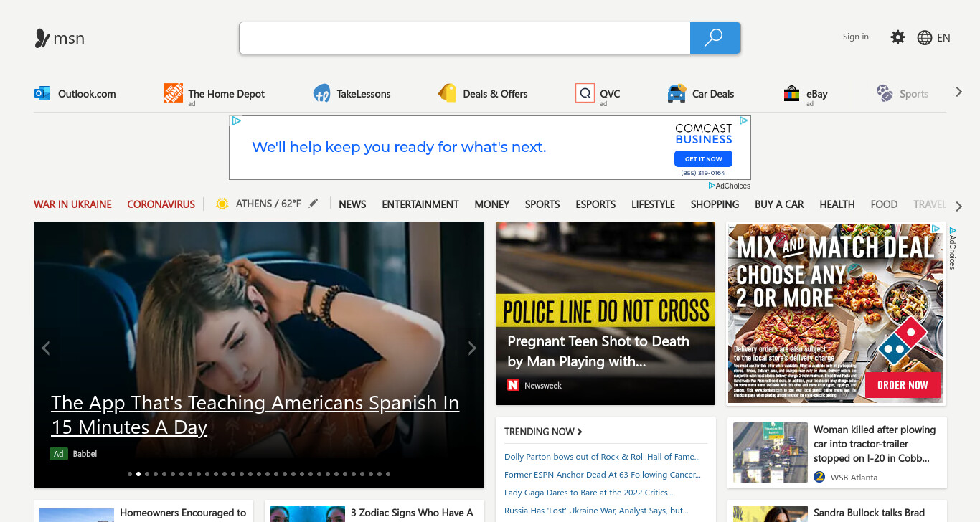Expand the TRENDING NOW section arrow
The height and width of the screenshot is (522, 980).
[x=580, y=432]
